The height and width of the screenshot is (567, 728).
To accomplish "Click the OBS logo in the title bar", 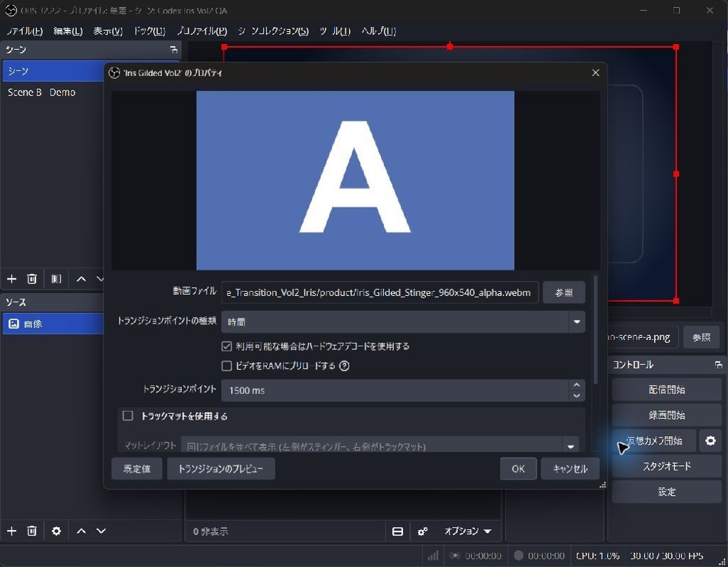I will (11, 10).
